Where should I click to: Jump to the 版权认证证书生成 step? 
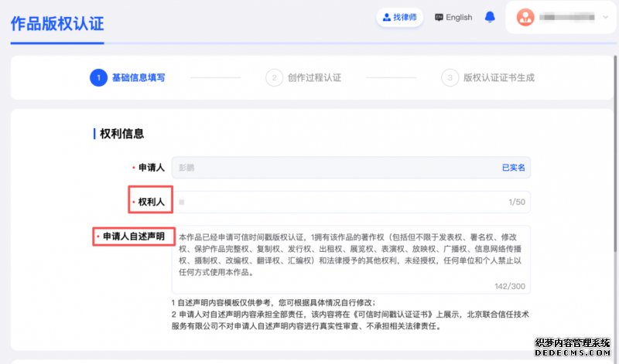click(x=498, y=77)
